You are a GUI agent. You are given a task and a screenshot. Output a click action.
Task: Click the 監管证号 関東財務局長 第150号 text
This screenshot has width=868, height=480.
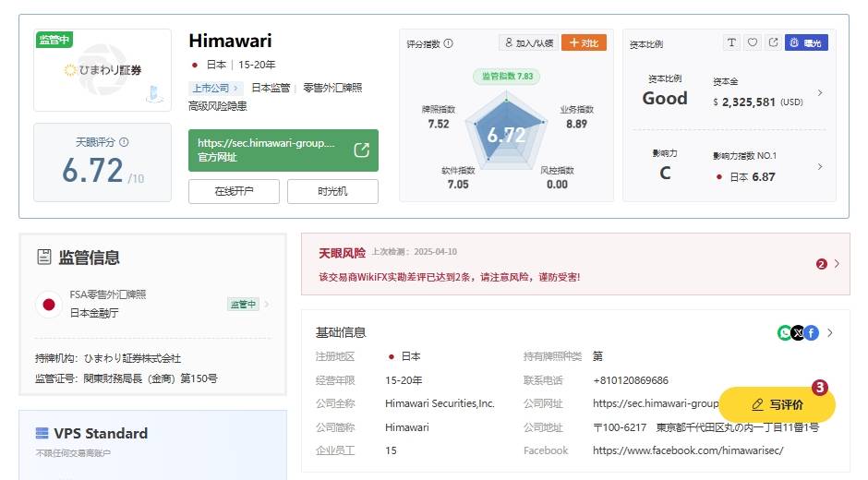[127, 378]
